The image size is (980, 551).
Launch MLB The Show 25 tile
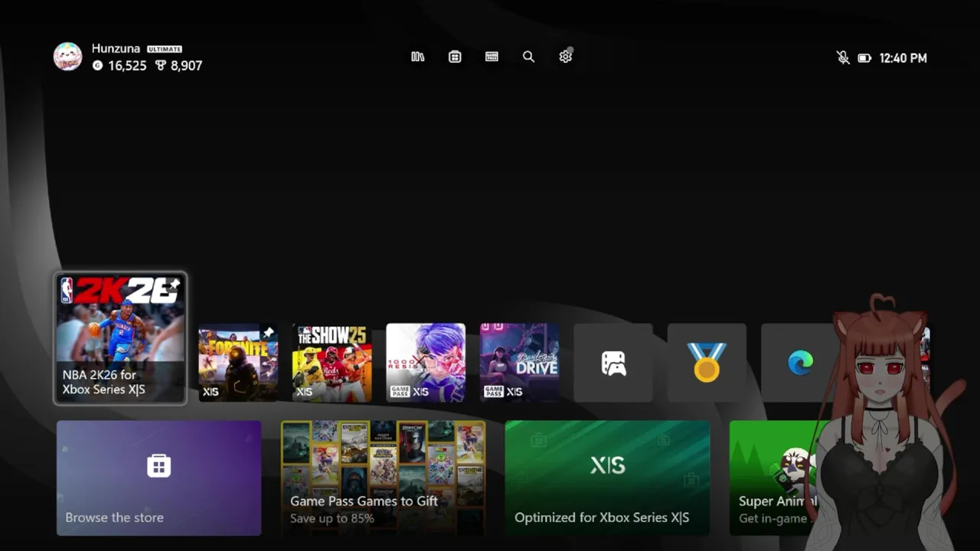click(332, 363)
